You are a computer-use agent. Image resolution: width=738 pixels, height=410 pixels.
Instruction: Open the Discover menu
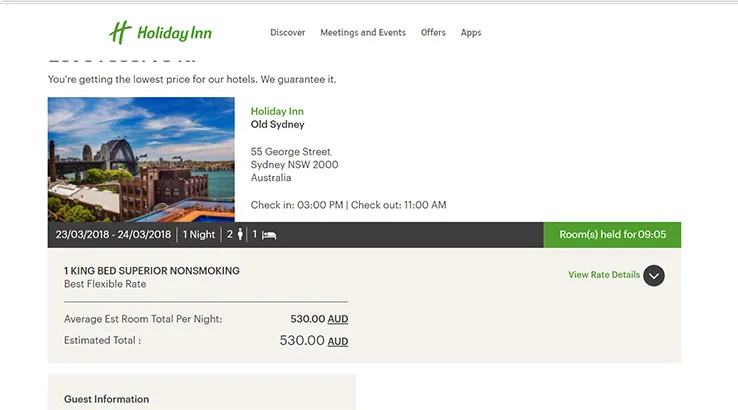point(288,33)
